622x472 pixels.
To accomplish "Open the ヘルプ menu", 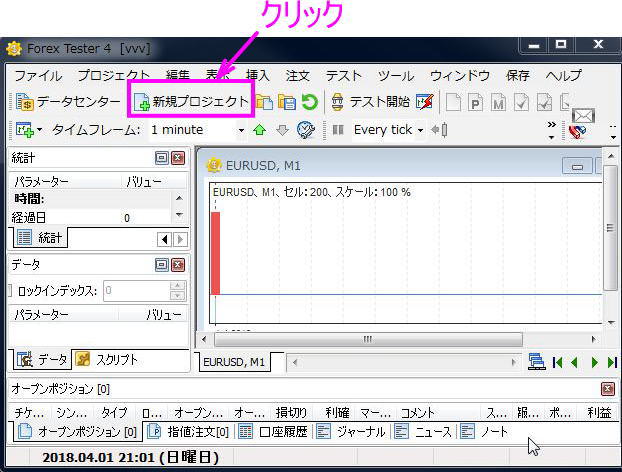I will 563,75.
